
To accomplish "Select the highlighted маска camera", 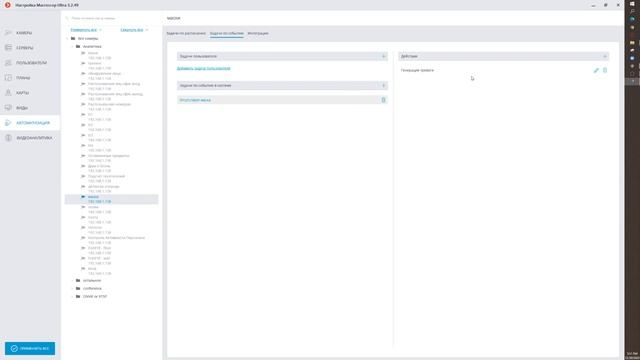I will (111, 199).
